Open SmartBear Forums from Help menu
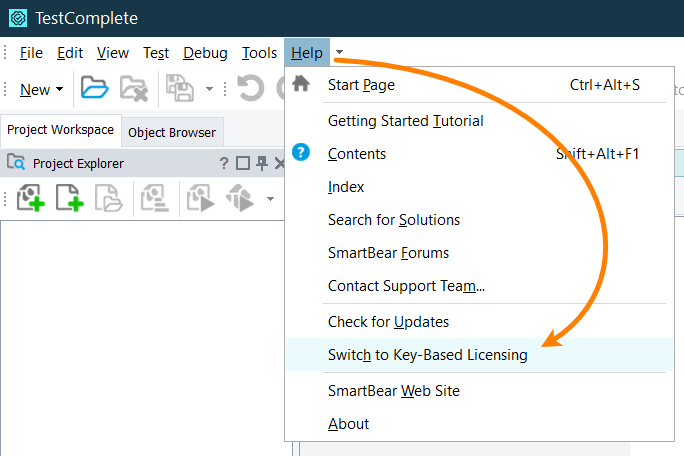The height and width of the screenshot is (456, 684). coord(388,253)
